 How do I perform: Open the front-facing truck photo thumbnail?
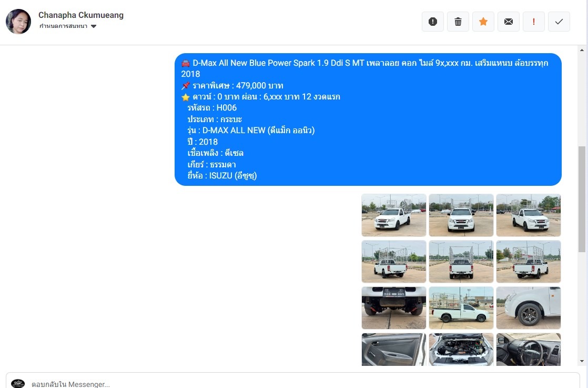coord(461,215)
